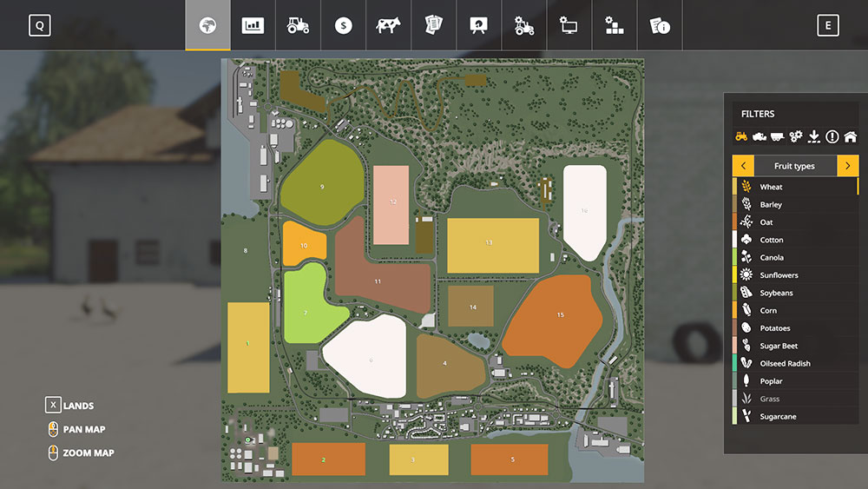Toggle the gears filter icon
Viewport: 868px width, 489px height.
pos(795,136)
